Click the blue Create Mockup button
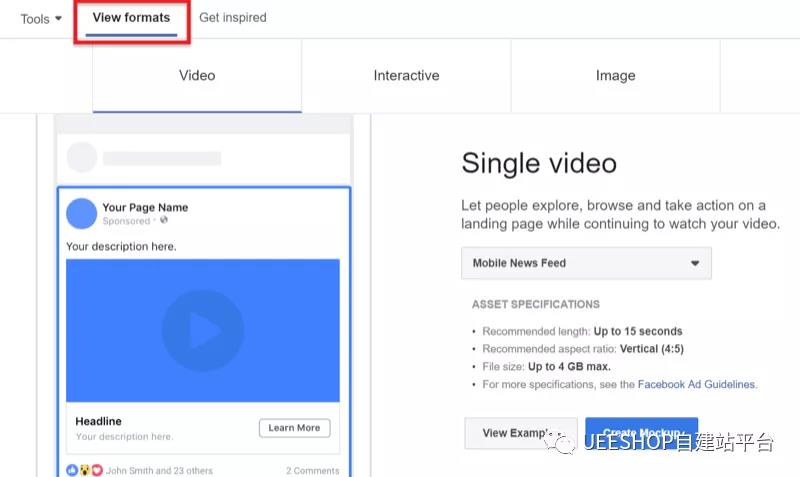800x477 pixels. 641,432
